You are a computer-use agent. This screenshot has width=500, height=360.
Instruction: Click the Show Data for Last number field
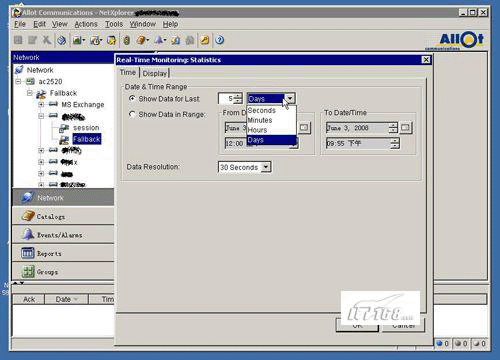tap(226, 99)
